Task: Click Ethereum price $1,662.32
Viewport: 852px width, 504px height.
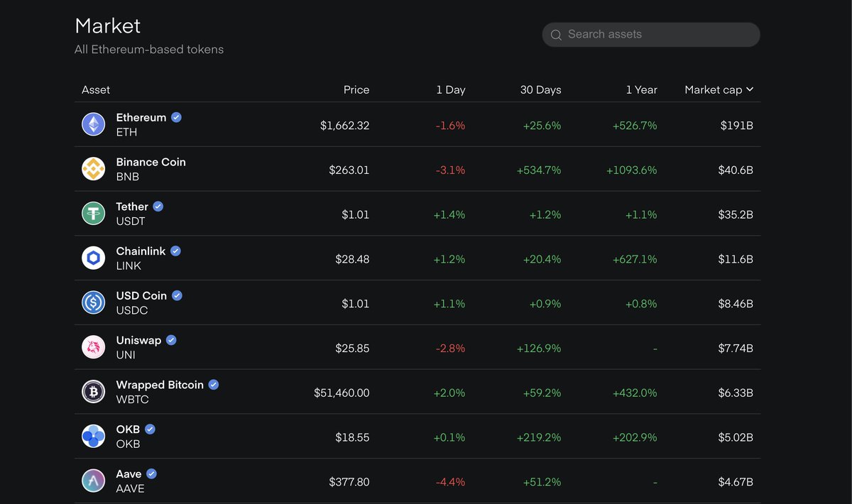Action: (345, 126)
